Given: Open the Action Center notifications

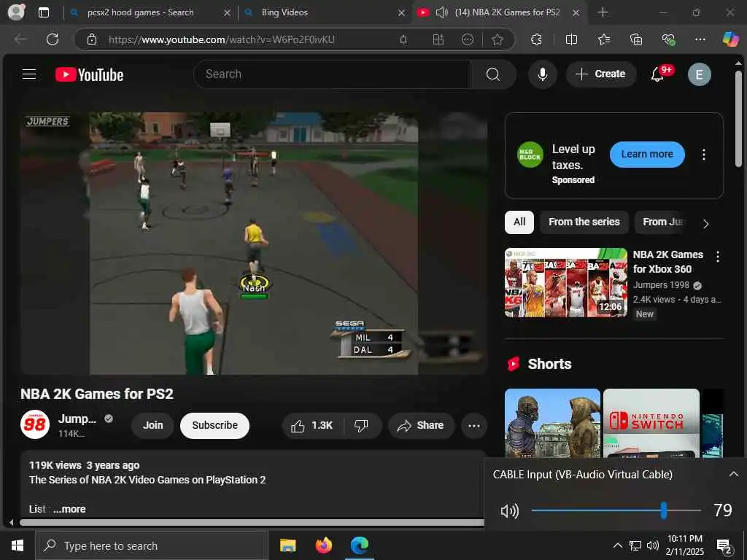Looking at the screenshot, I should coord(724,547).
